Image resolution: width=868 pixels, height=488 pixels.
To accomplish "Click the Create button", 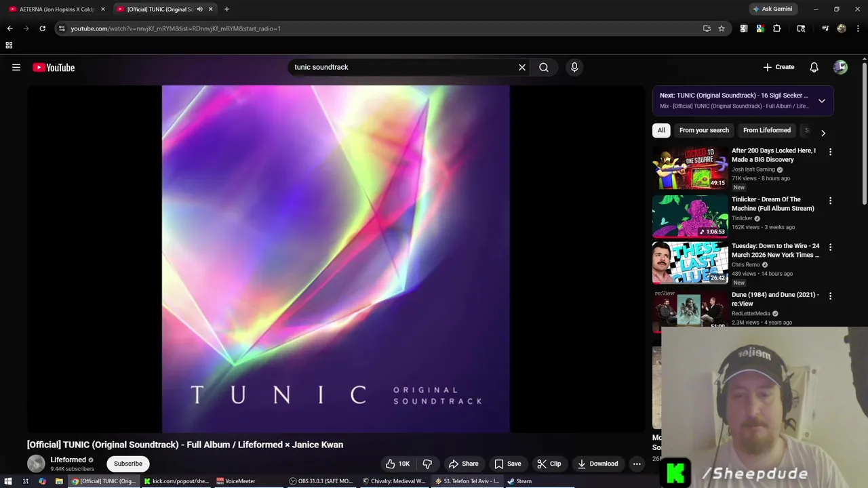I will (778, 67).
